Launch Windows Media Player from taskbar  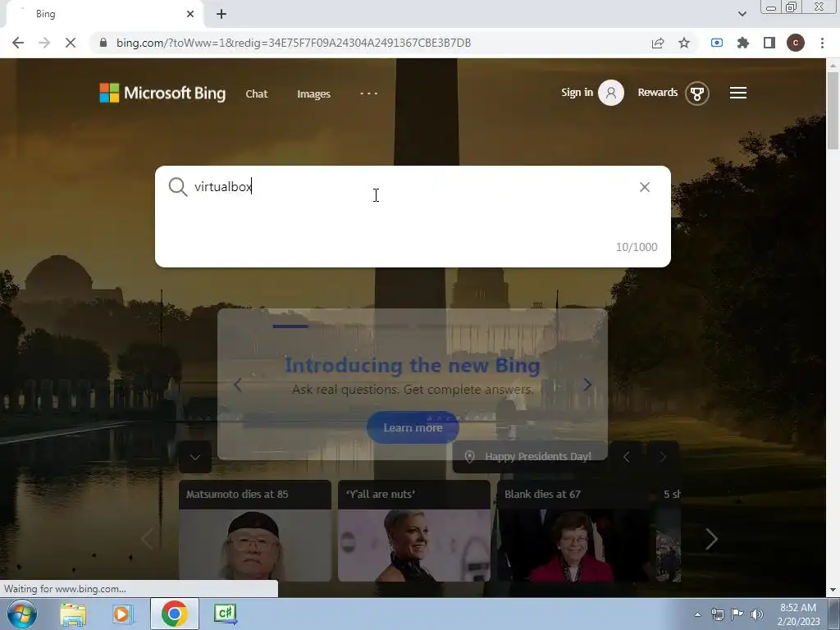point(123,614)
